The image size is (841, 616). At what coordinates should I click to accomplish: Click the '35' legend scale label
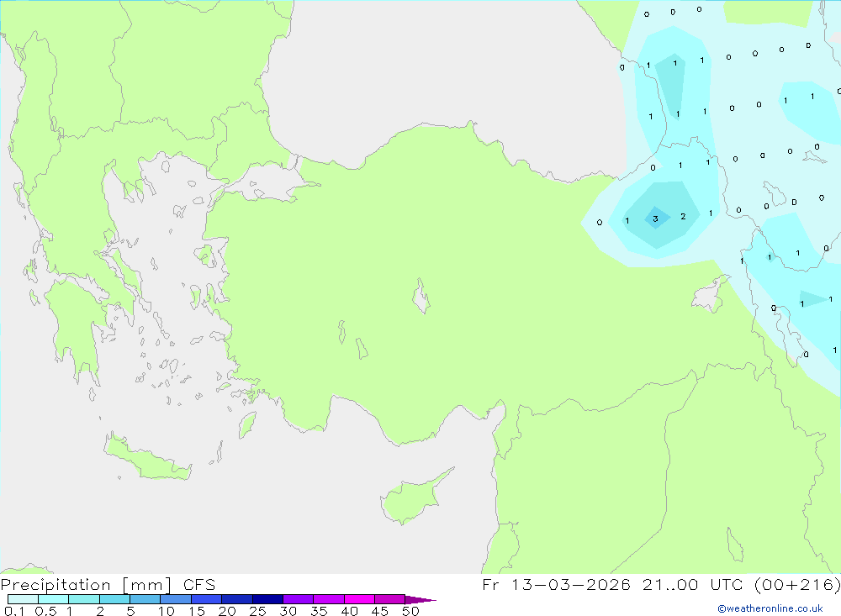(319, 611)
